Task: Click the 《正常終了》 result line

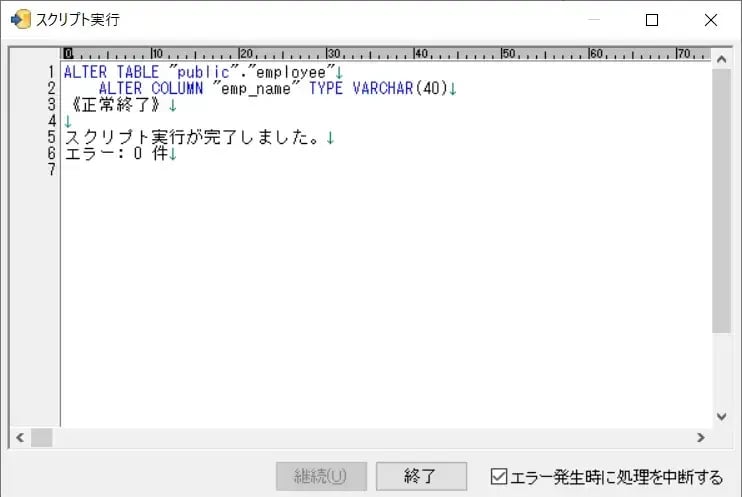Action: click(113, 105)
